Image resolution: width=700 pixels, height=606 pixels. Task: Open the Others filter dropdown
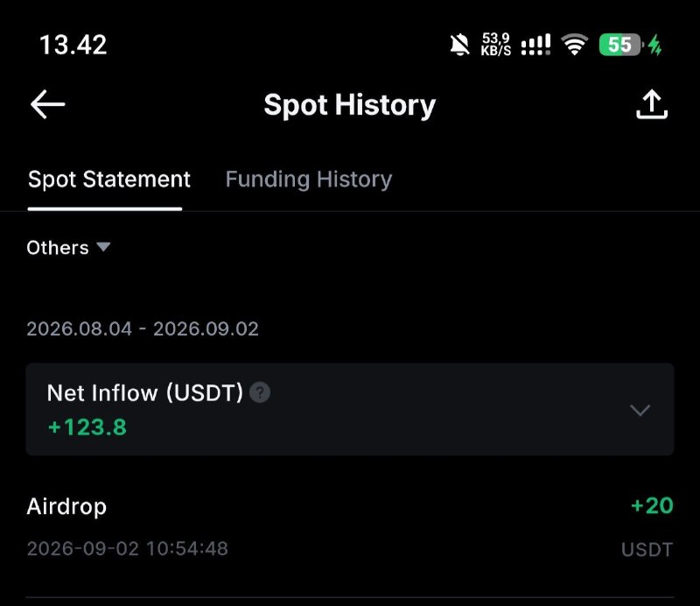[x=68, y=248]
